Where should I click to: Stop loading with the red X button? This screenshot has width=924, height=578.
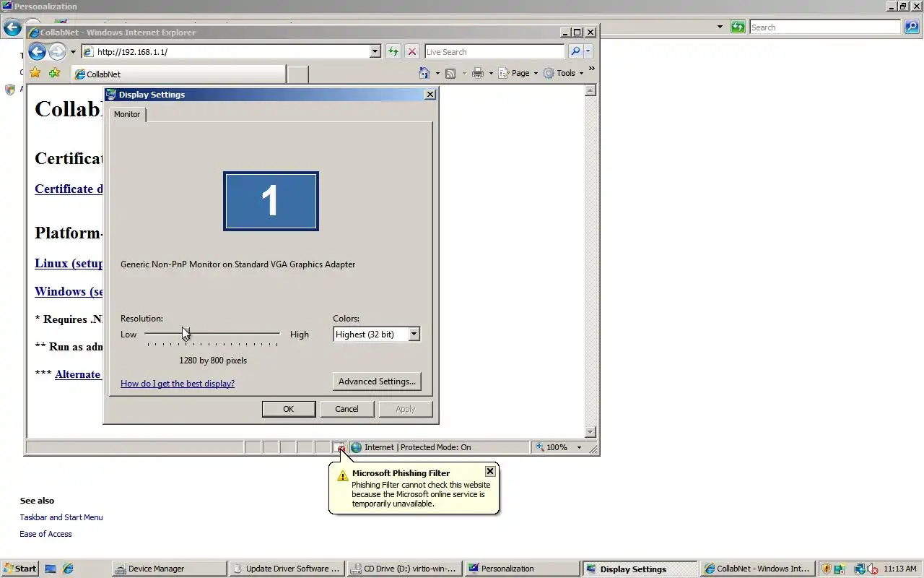click(x=411, y=52)
